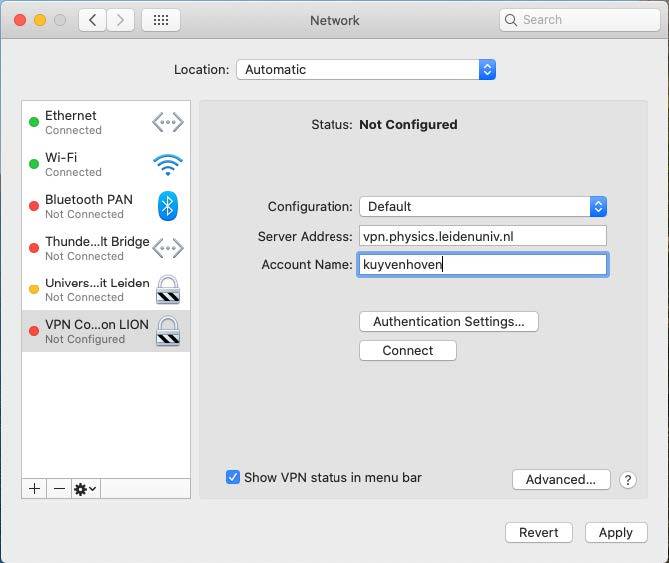Screen dimensions: 669x563
Task: Open the help question mark button
Action: [x=628, y=480]
